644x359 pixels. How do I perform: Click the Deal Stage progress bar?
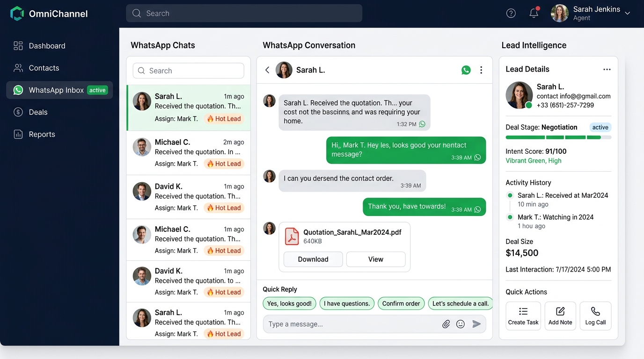pyautogui.click(x=558, y=137)
